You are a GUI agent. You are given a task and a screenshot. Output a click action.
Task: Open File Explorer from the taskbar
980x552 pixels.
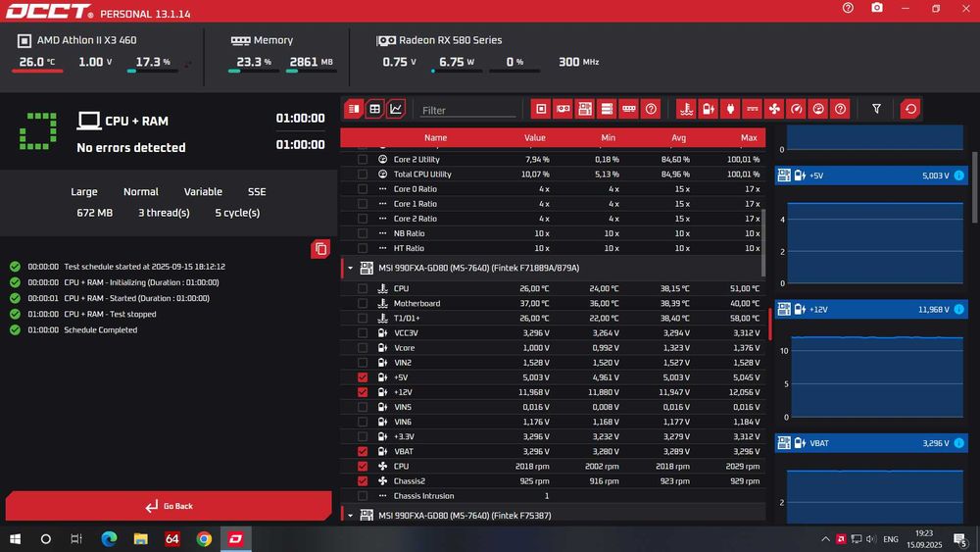(x=140, y=539)
